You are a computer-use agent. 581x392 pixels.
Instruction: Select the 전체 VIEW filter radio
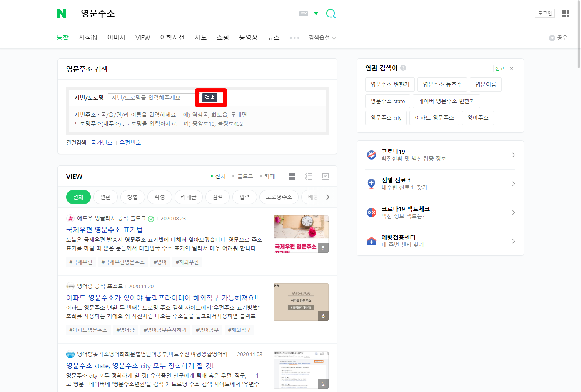click(218, 176)
